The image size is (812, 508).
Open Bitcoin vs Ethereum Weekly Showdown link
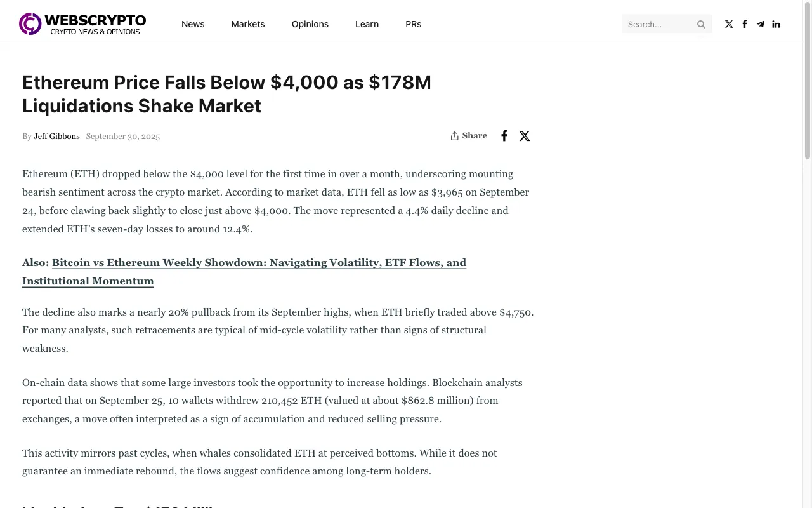[244, 272]
